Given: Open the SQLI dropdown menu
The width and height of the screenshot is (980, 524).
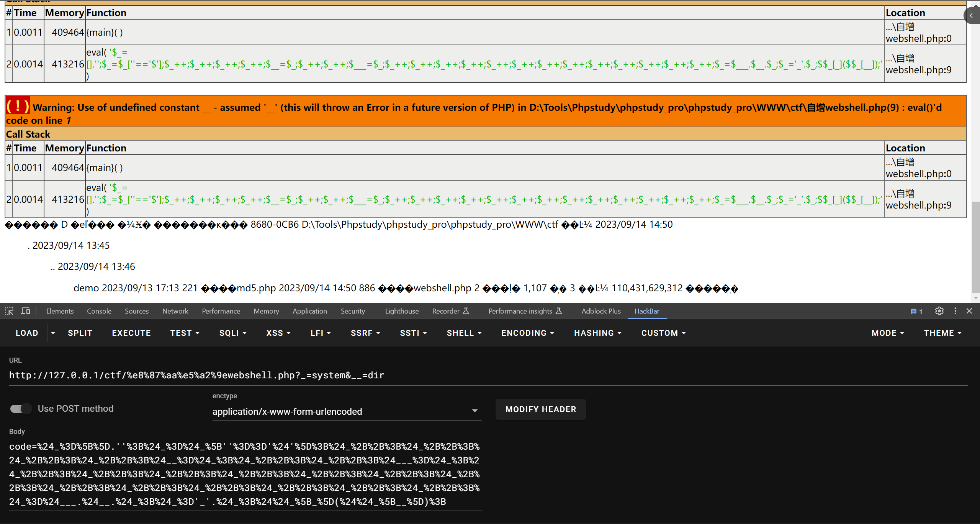Looking at the screenshot, I should click(x=233, y=333).
